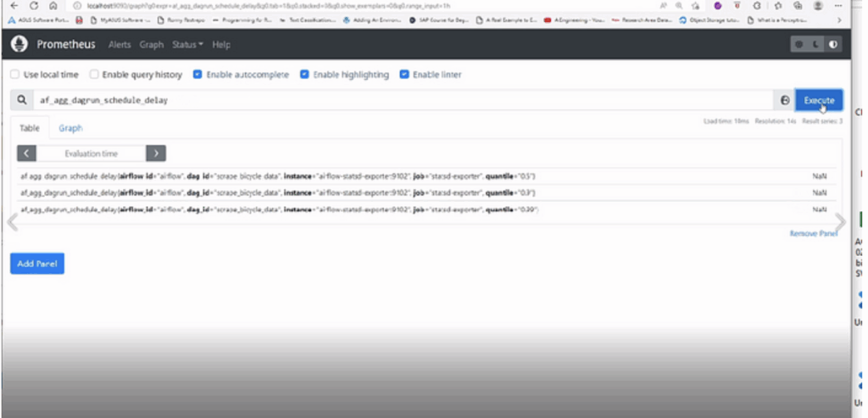Image resolution: width=868 pixels, height=418 pixels.
Task: Switch to light theme in navbar
Action: [798, 45]
